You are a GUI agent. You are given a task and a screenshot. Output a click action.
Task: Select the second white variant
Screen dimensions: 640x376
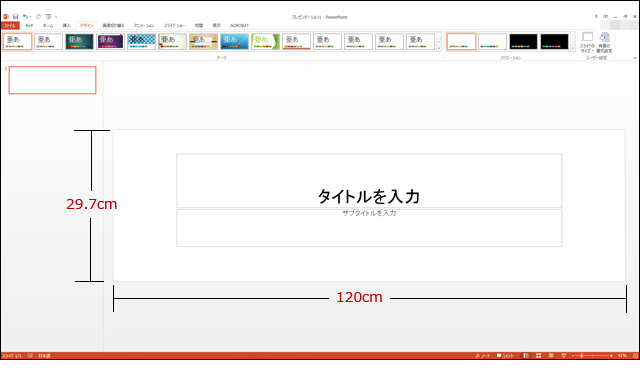tap(492, 42)
